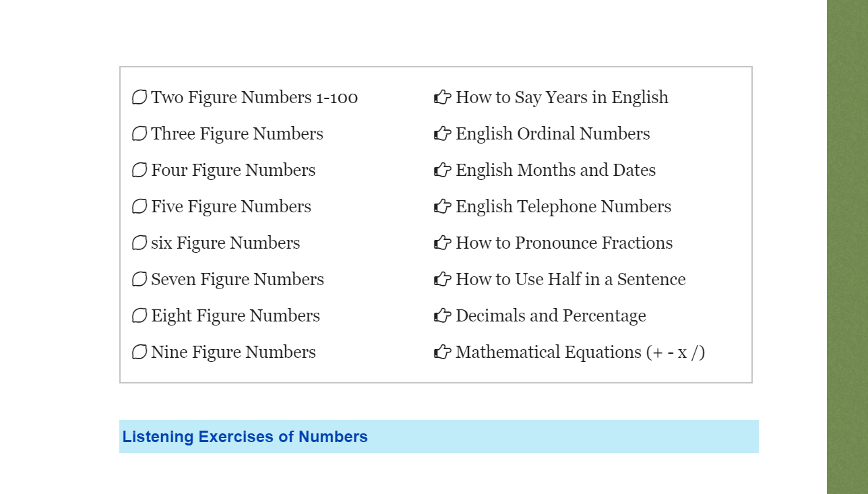This screenshot has width=868, height=494.
Task: Click the leaf icon beside Seven Figure Numbers
Action: tap(139, 280)
